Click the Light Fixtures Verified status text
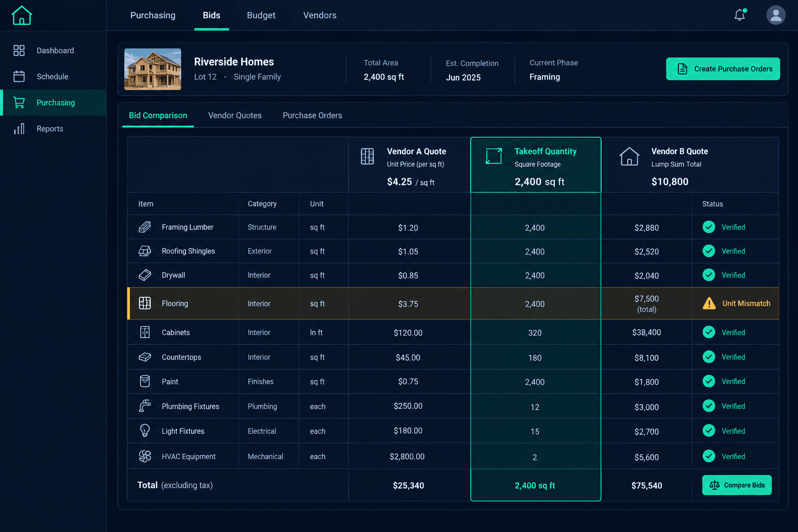 [733, 431]
